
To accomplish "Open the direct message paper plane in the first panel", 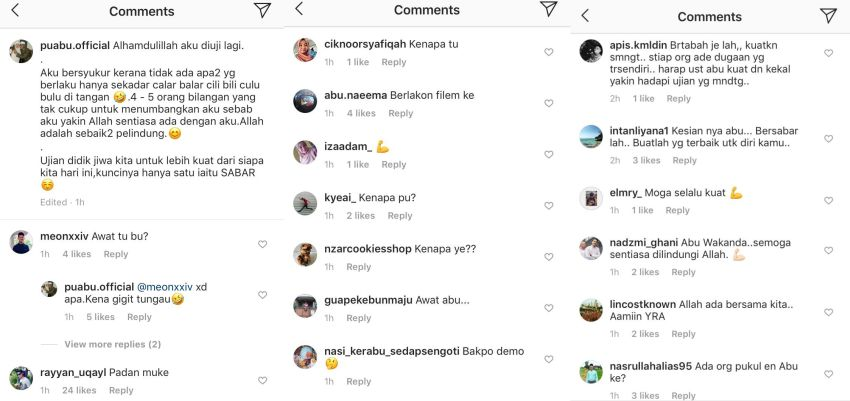I will pyautogui.click(x=262, y=10).
